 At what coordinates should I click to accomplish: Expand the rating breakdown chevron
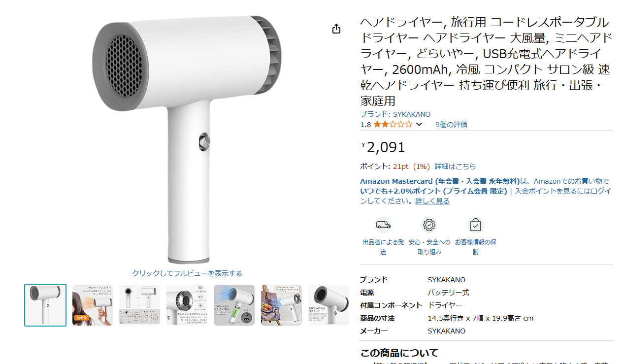tap(419, 124)
